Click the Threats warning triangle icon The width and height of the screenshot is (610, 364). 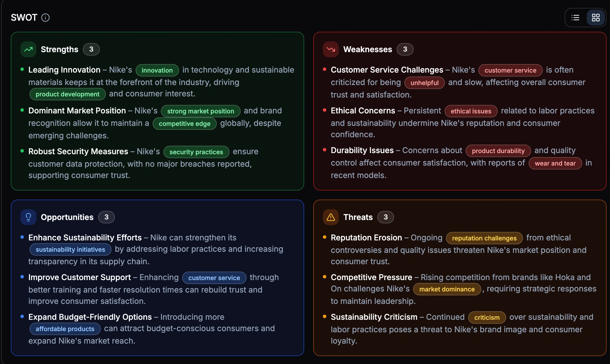(x=331, y=217)
